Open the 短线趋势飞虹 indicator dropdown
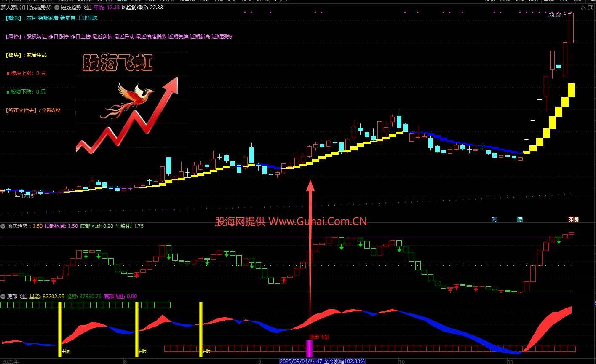Image resolution: width=596 pixels, height=364 pixels. point(57,8)
